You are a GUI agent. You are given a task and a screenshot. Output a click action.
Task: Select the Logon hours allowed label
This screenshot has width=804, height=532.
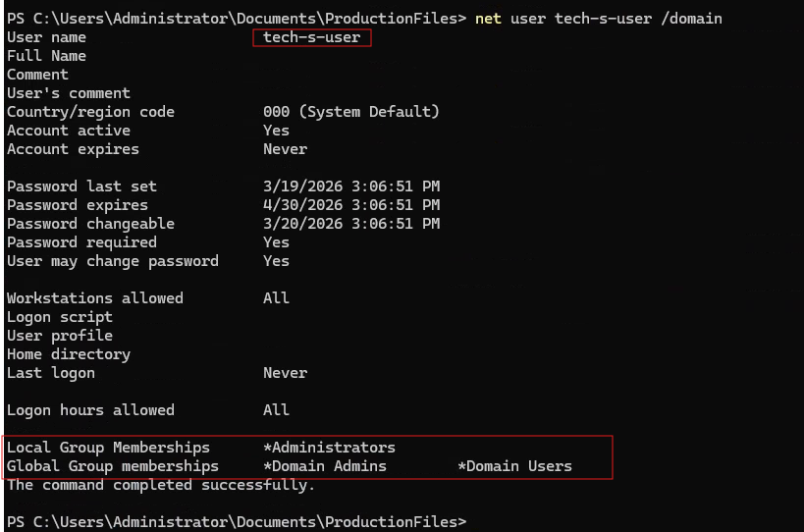(90, 410)
